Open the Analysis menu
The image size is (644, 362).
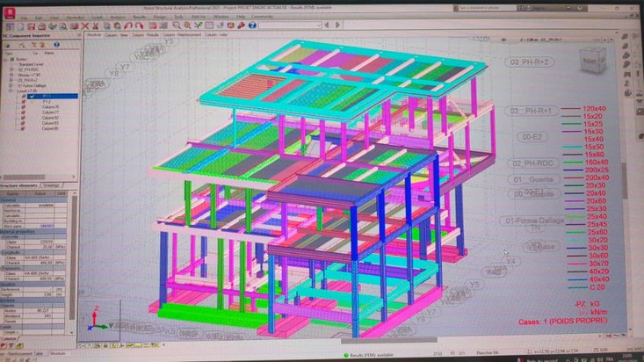click(x=118, y=18)
